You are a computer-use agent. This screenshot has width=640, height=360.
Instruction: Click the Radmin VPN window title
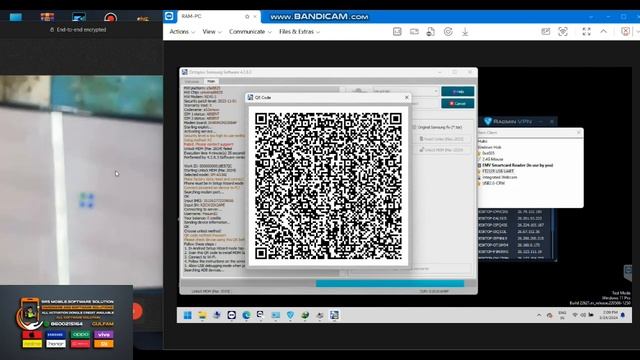coord(512,121)
